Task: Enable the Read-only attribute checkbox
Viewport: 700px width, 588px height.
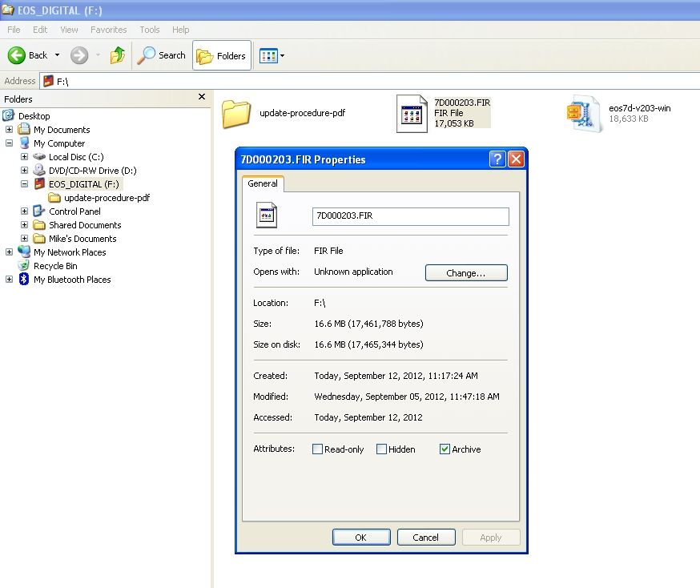Action: point(318,449)
